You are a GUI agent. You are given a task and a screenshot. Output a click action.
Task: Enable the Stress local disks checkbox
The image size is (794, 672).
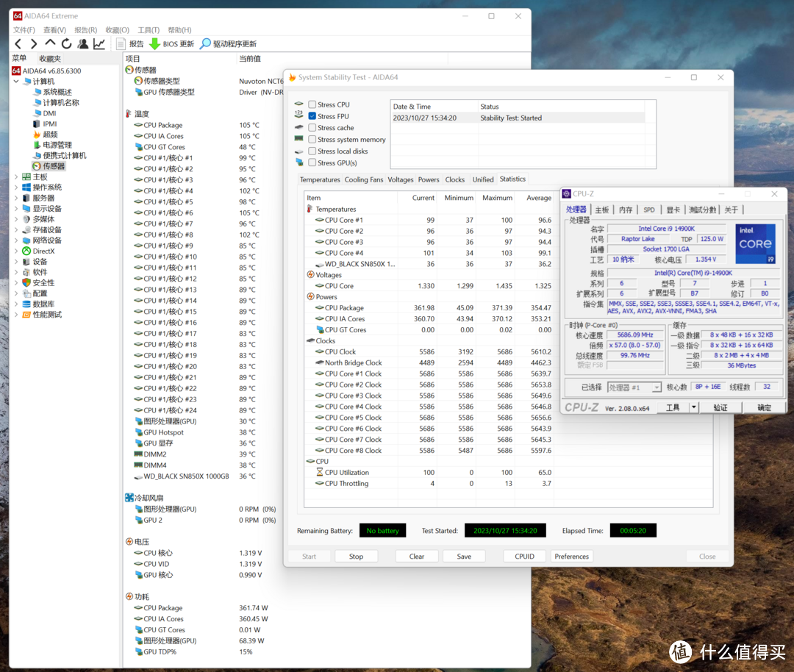[312, 151]
